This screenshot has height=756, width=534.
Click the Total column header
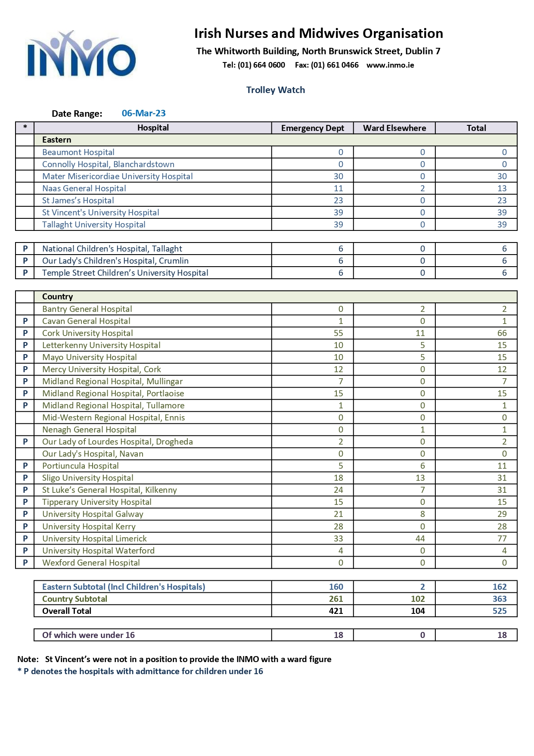coord(476,128)
